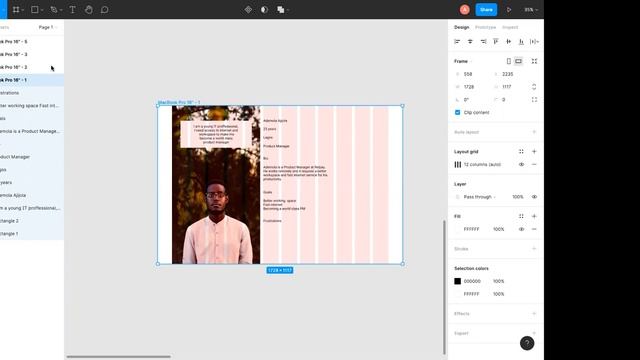Select the Frame tool in the toolbar
The width and height of the screenshot is (640, 360).
coord(16,9)
